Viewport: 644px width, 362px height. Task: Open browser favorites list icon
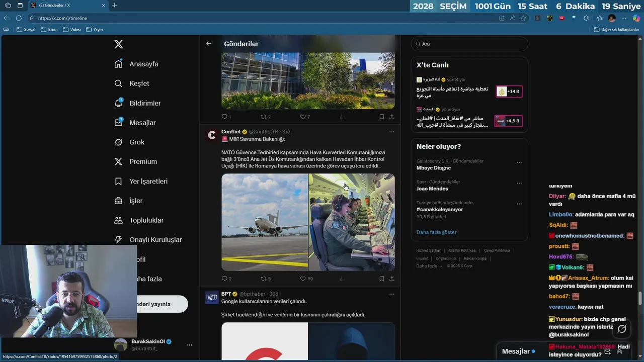tap(599, 18)
